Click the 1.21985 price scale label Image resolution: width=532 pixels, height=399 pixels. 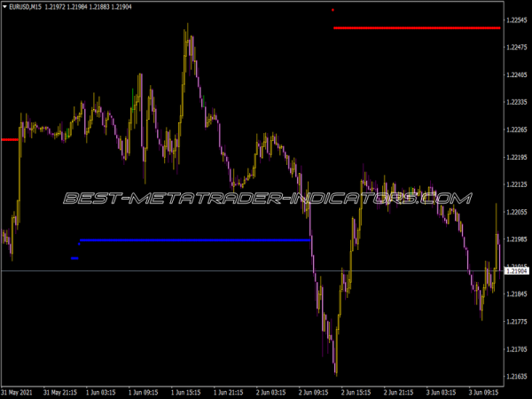pos(515,239)
